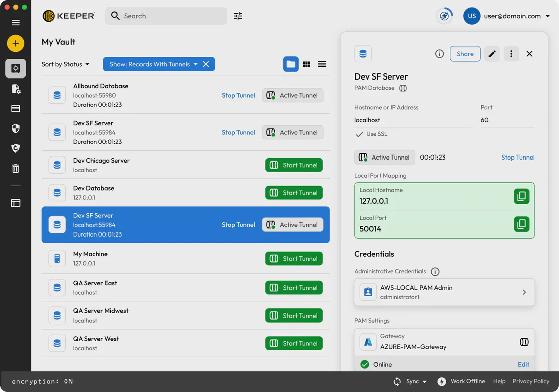Click the copy icon next to Local Port 50014
This screenshot has width=559, height=392.
(x=522, y=224)
